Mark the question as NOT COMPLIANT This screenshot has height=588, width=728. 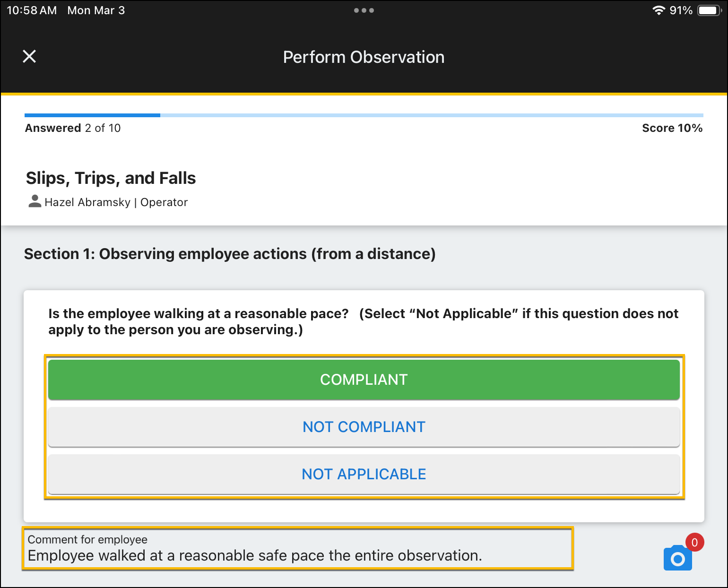coord(364,427)
